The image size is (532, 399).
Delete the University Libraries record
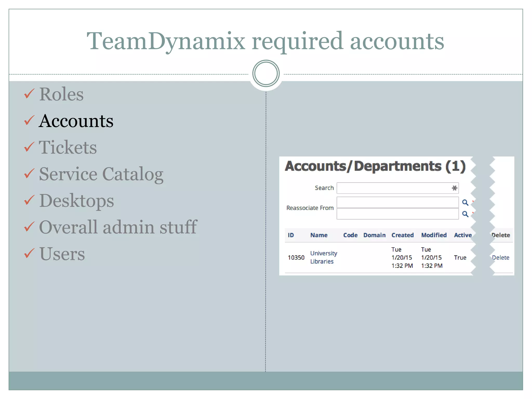tap(500, 257)
